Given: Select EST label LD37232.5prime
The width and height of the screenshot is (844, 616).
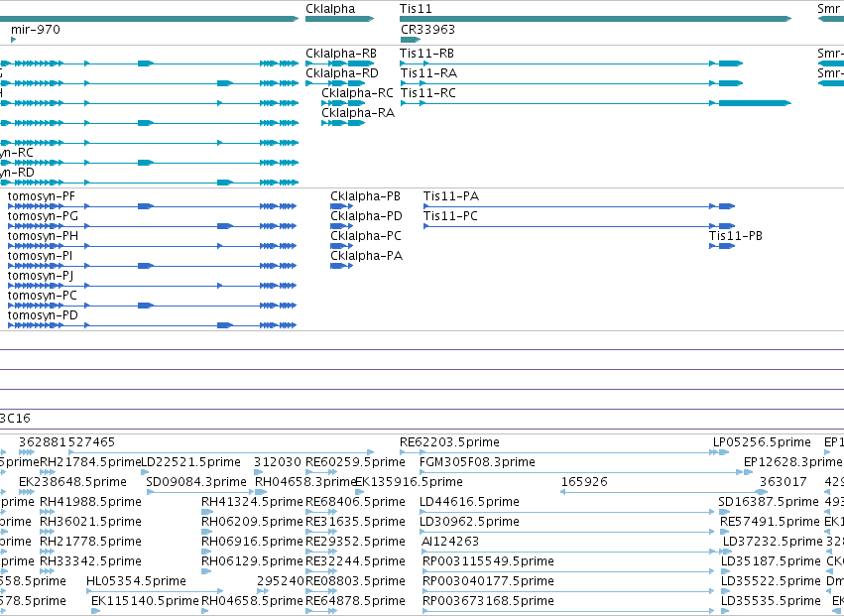Looking at the screenshot, I should pos(773,542).
